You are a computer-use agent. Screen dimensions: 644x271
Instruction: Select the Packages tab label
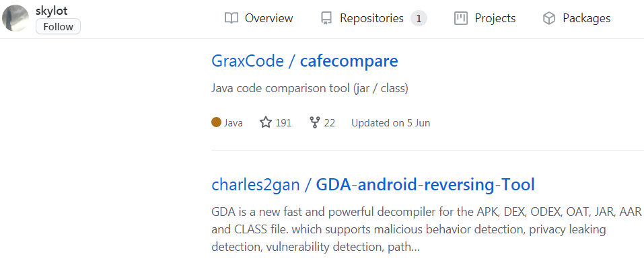[x=586, y=18]
